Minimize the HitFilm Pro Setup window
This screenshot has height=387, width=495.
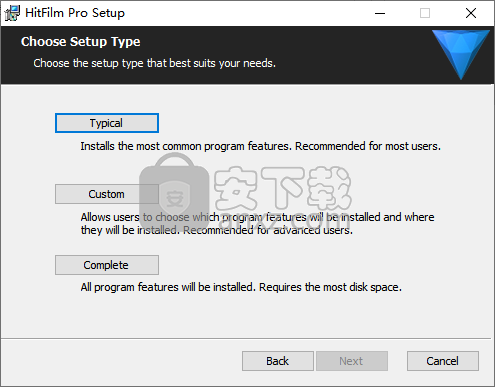pyautogui.click(x=380, y=13)
